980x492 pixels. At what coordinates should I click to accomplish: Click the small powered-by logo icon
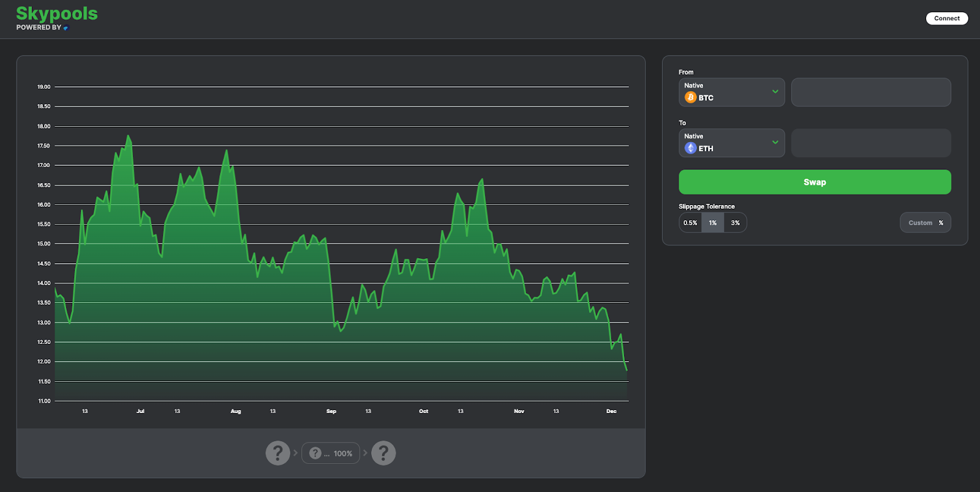tap(66, 28)
